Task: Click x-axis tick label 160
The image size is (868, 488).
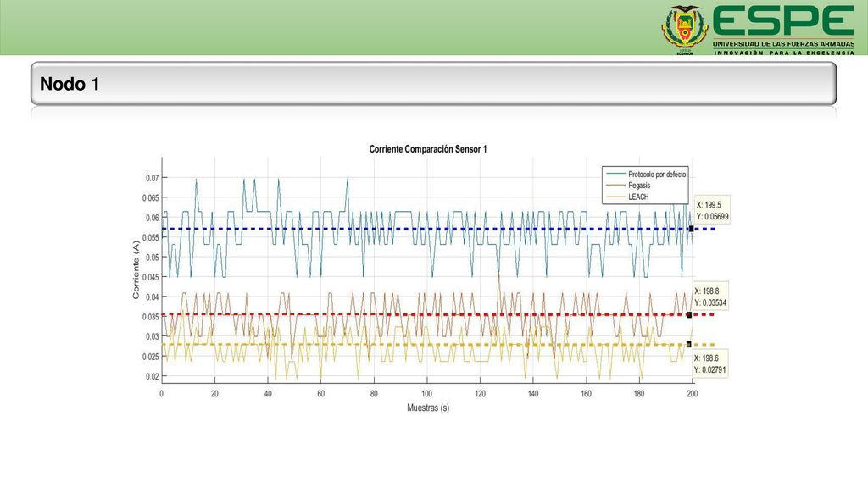Action: coord(587,394)
